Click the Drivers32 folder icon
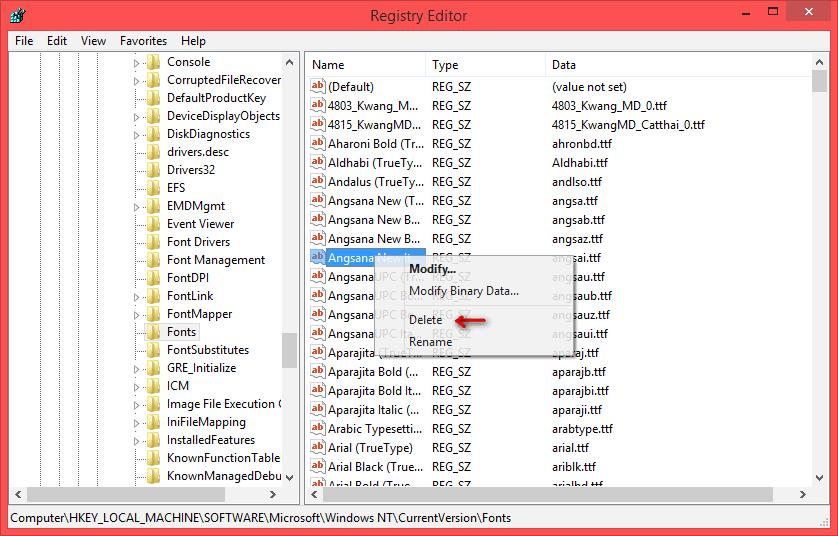Screen dimensions: 838x536 click(x=153, y=170)
